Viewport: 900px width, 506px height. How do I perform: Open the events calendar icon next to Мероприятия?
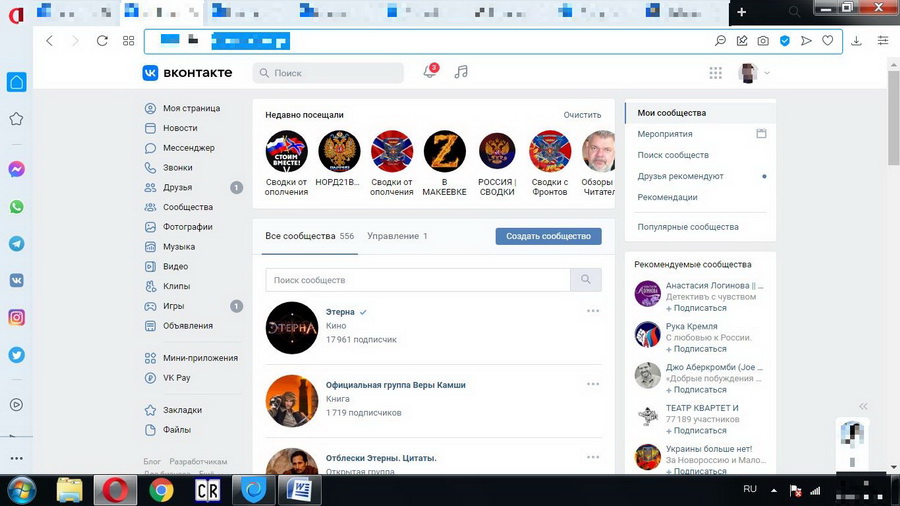tap(761, 134)
